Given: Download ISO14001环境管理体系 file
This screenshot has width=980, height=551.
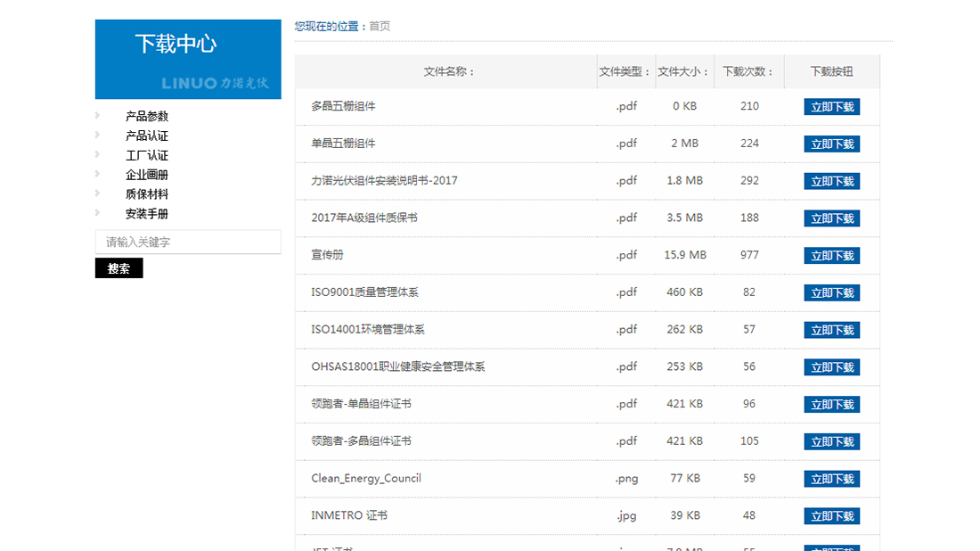Looking at the screenshot, I should tap(832, 330).
